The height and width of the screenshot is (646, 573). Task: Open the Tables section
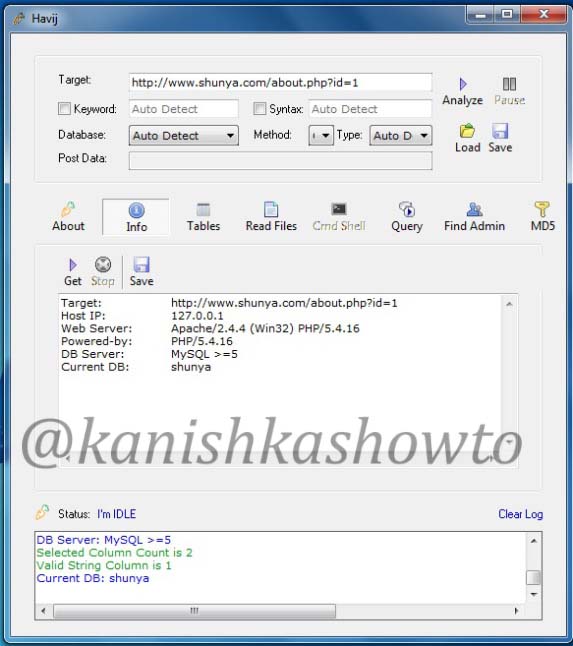203,217
